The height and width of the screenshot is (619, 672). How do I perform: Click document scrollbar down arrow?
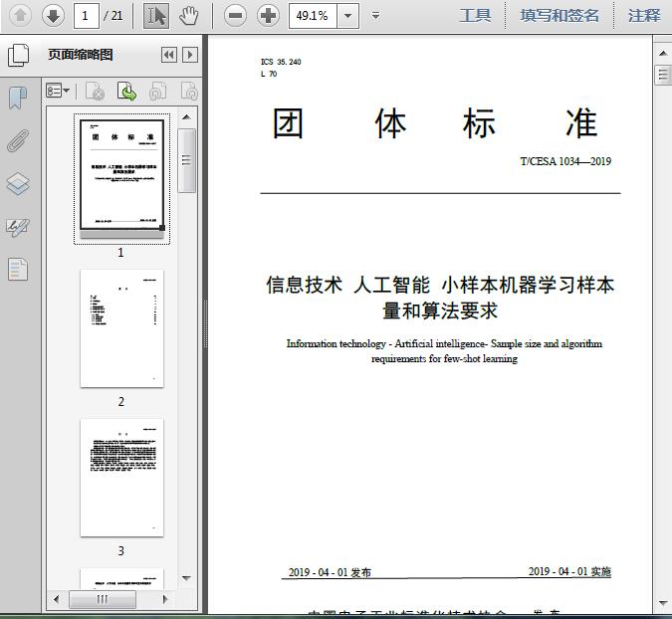(x=663, y=603)
